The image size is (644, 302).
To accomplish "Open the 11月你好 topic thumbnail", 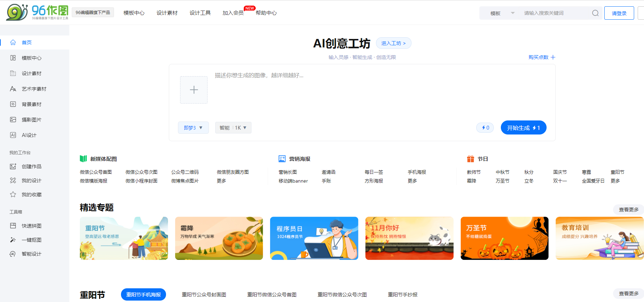I will (409, 238).
